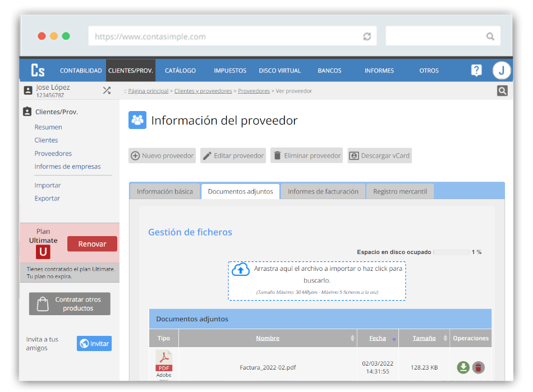Switch to the Información básica tab

click(x=165, y=191)
